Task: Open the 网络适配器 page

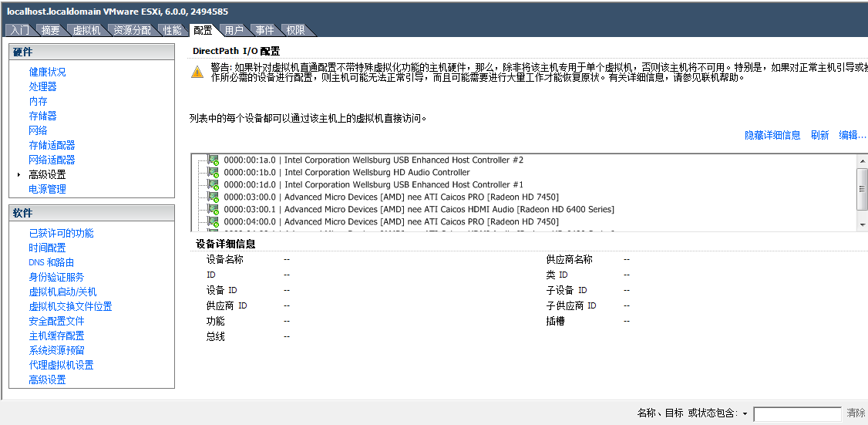Action: pyautogui.click(x=52, y=160)
